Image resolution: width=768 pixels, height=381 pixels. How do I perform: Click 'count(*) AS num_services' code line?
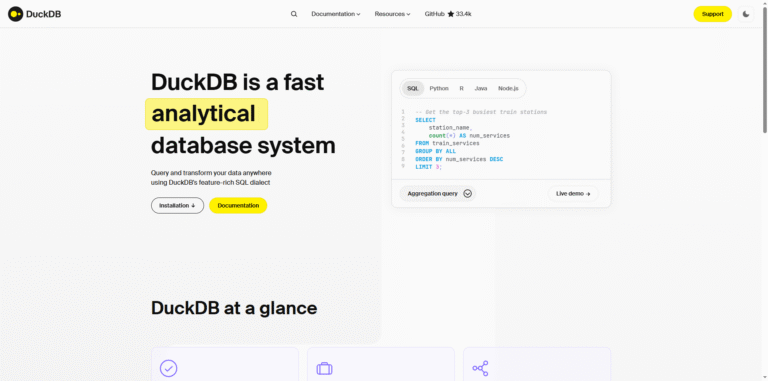469,136
